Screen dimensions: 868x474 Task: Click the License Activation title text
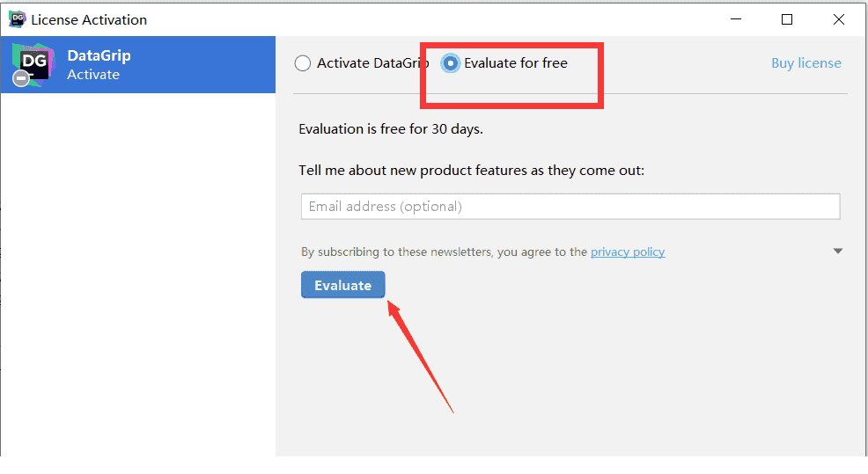point(89,19)
